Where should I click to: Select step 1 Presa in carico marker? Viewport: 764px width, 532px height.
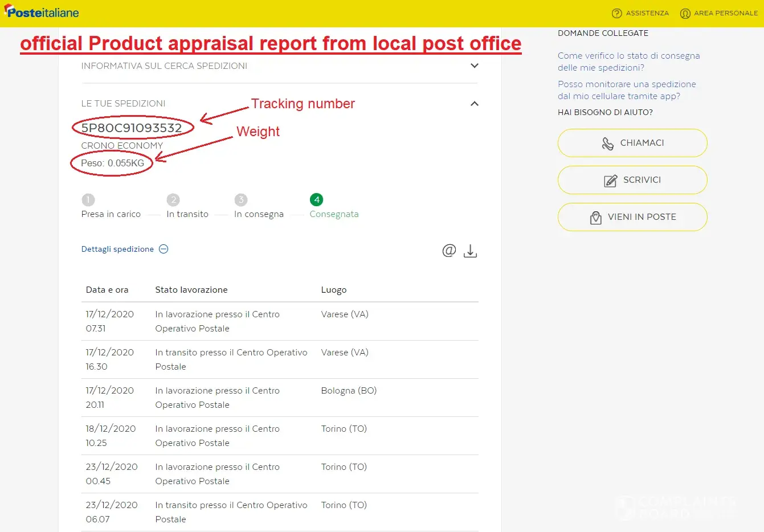click(x=88, y=200)
